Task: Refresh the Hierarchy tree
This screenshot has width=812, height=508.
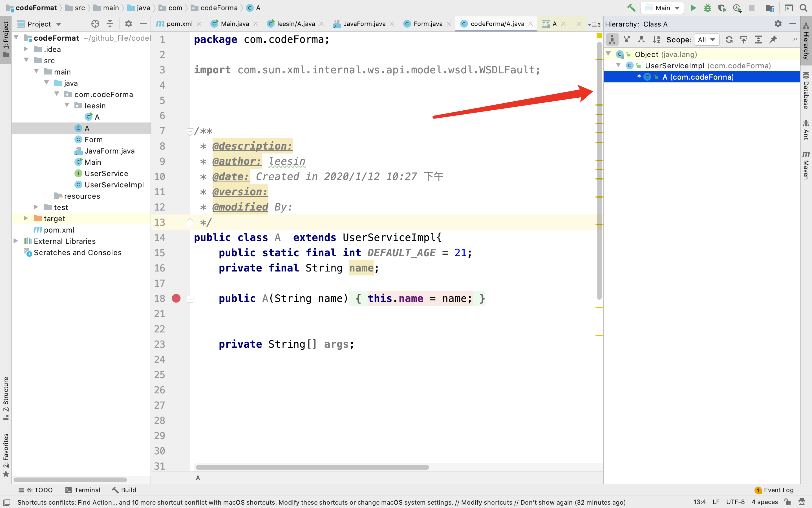Action: (729, 40)
